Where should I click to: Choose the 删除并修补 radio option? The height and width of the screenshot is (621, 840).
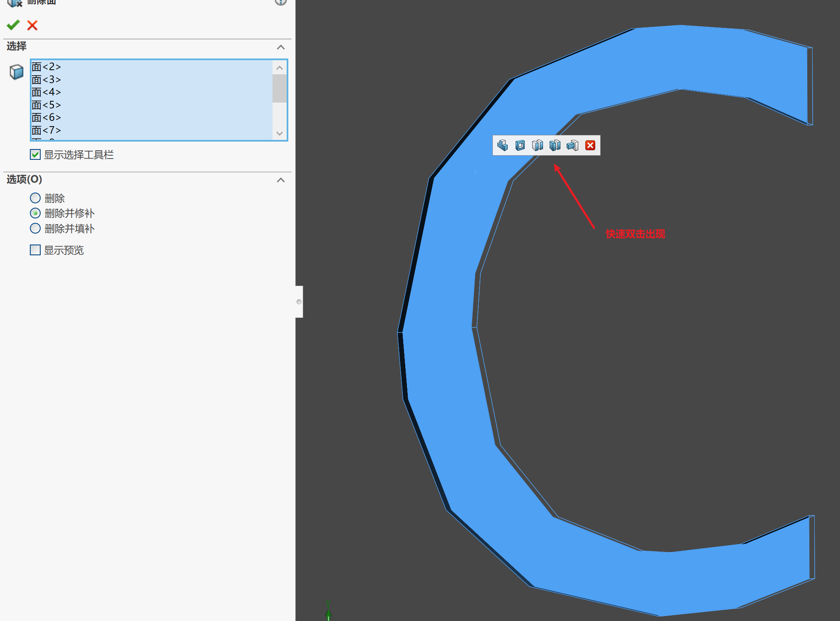tap(35, 213)
